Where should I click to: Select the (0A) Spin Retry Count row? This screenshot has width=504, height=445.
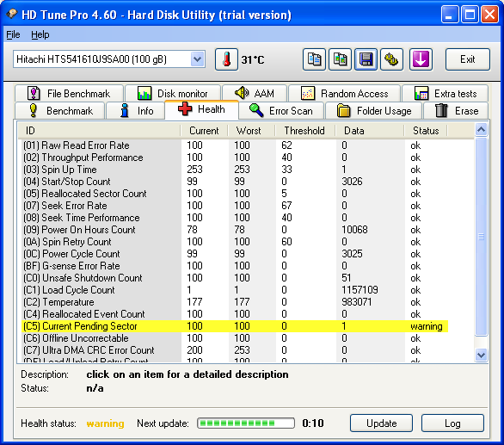point(235,242)
